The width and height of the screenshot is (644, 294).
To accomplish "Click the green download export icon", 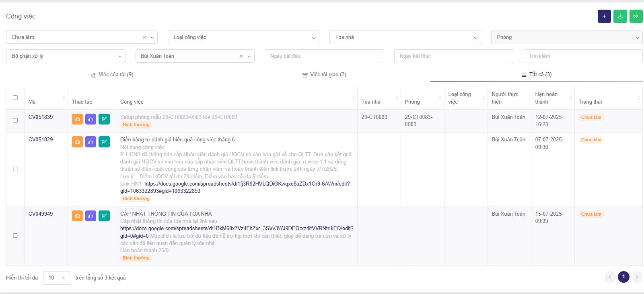I will coord(620,16).
